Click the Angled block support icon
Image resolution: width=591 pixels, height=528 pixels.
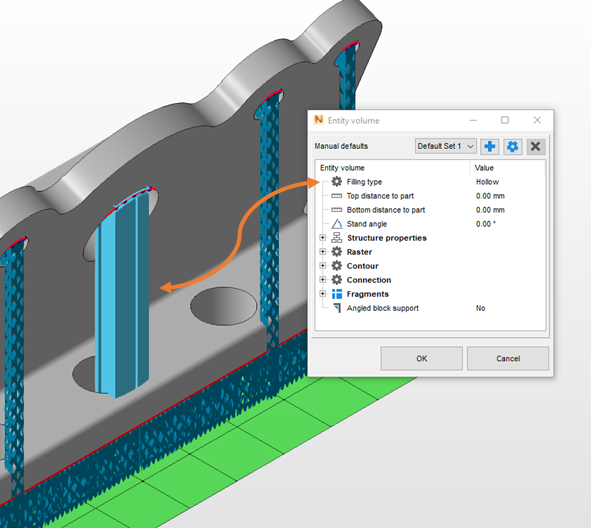click(337, 308)
